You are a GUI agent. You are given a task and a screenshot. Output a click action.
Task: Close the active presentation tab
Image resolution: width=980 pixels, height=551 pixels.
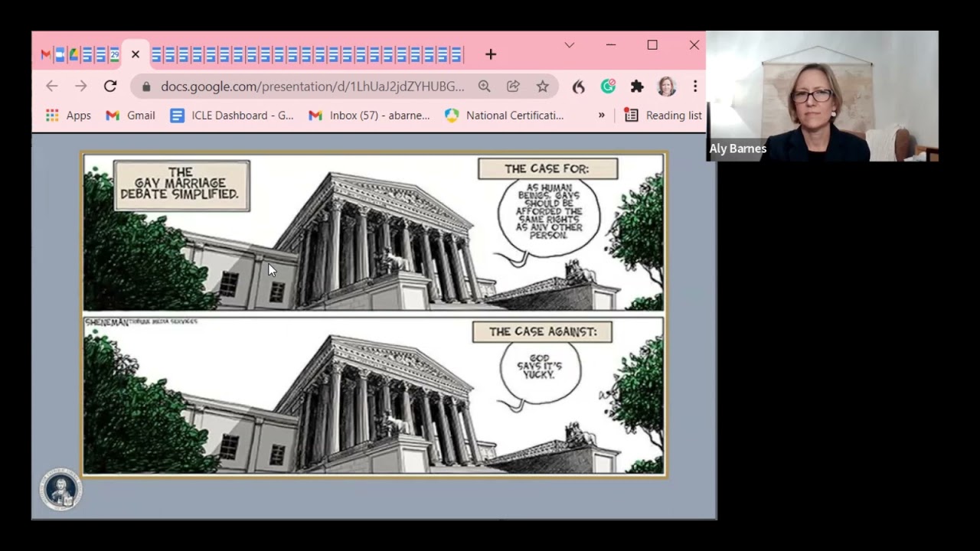pyautogui.click(x=136, y=54)
